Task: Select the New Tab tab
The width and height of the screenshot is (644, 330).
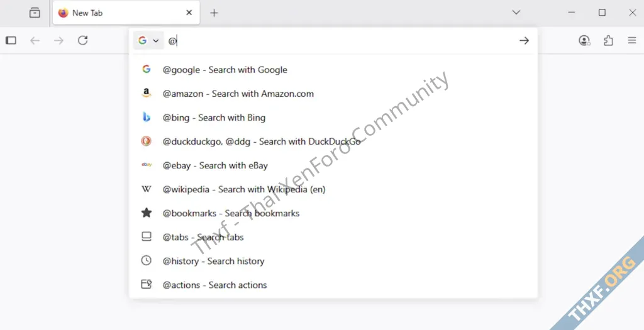Action: point(126,13)
